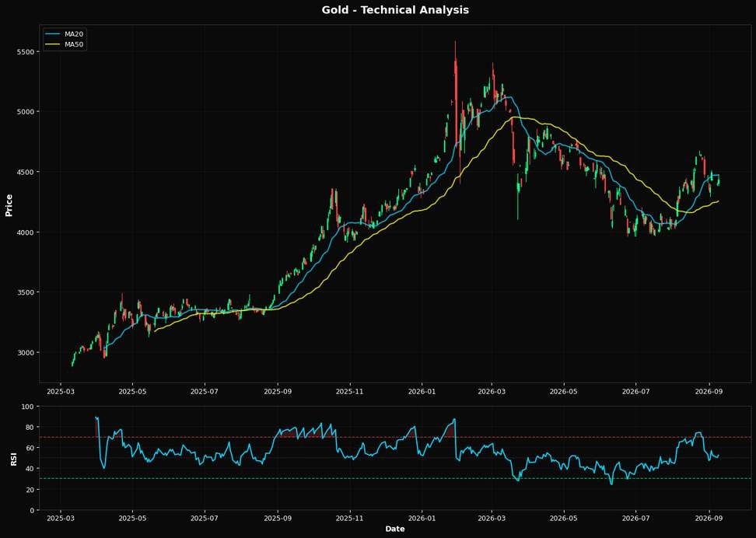Click the 4000 price axis tick

point(27,232)
